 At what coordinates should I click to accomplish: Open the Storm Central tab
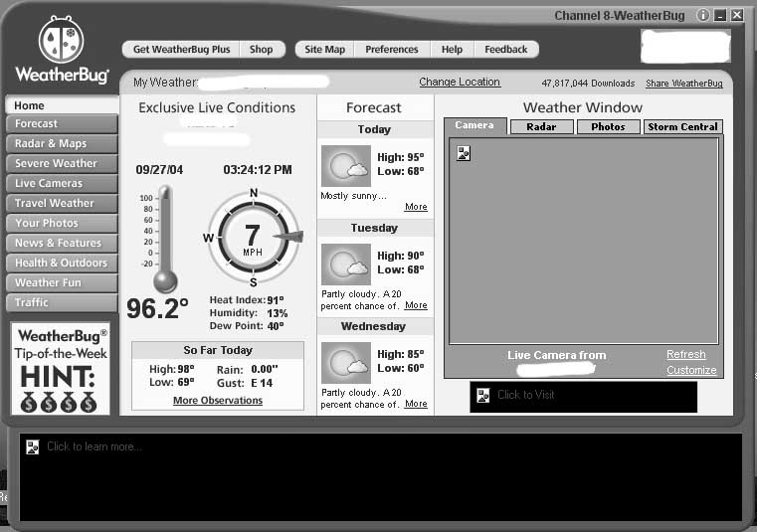pos(682,126)
